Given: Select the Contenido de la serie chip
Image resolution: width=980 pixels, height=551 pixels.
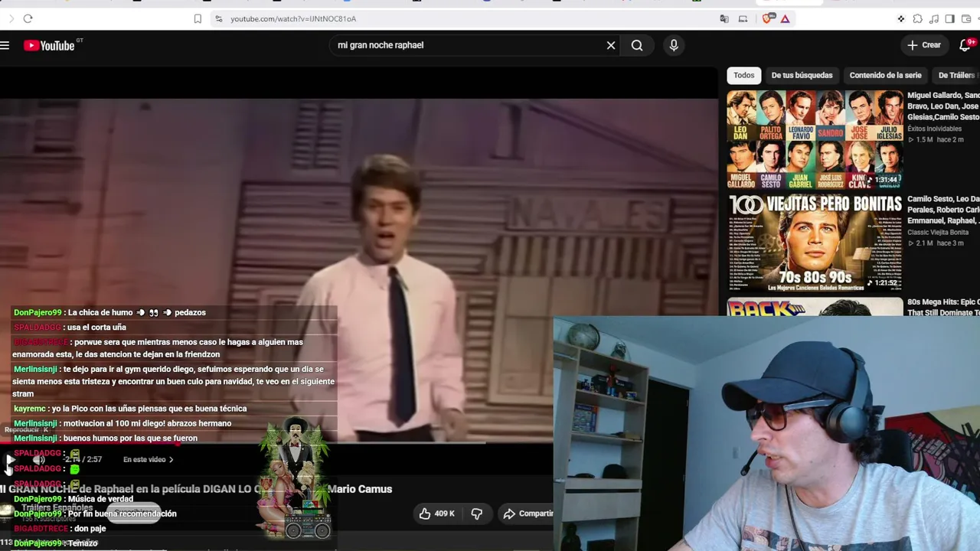Looking at the screenshot, I should [x=885, y=75].
